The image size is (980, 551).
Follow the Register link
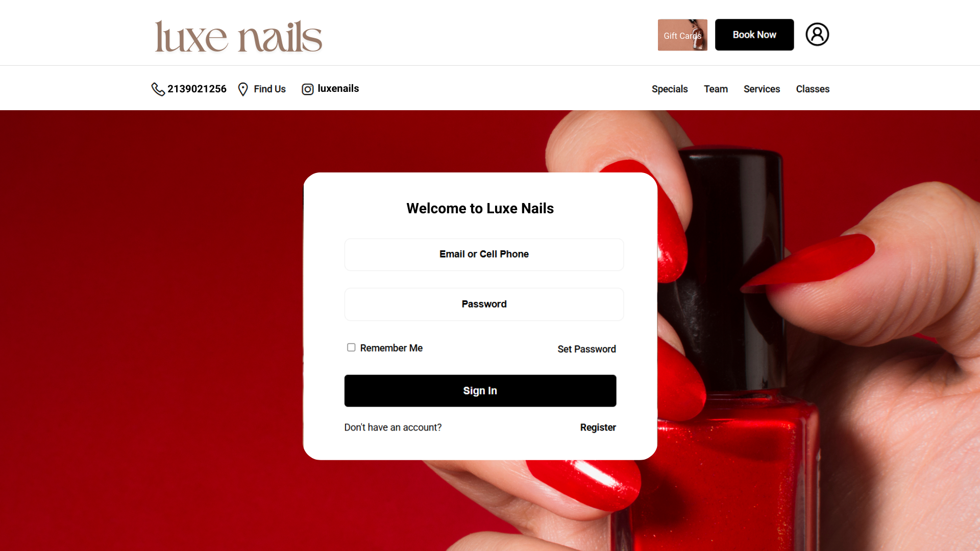click(x=598, y=428)
